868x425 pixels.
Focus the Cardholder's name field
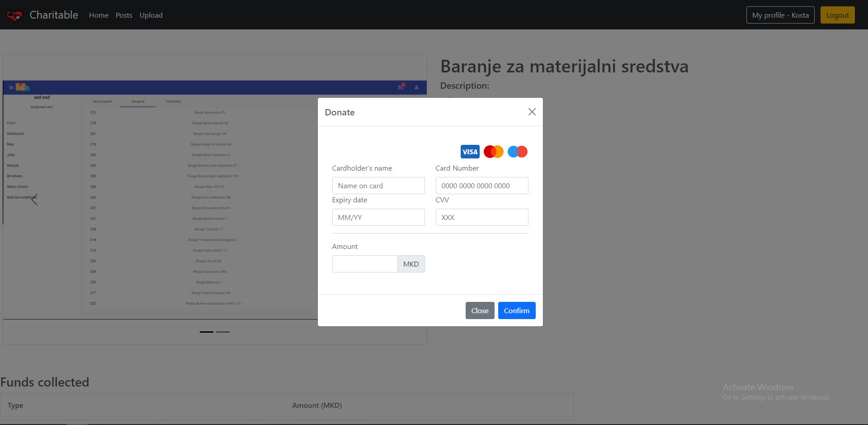tap(378, 186)
